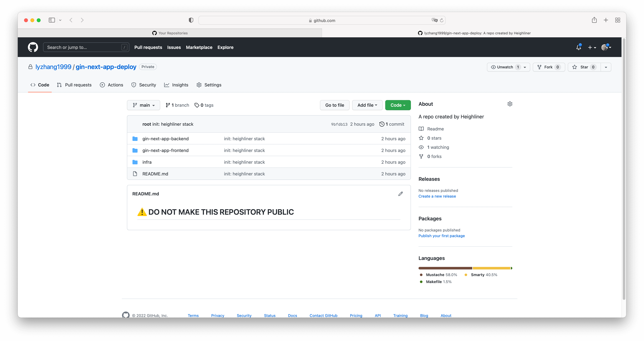Open Issues in the top navigation
Image resolution: width=644 pixels, height=341 pixels.
coord(174,47)
